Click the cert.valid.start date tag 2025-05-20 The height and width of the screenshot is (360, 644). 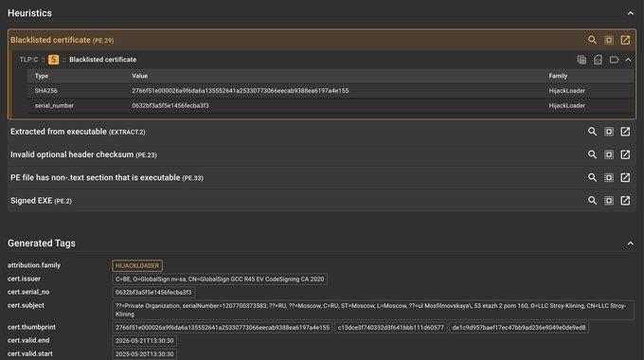pyautogui.click(x=144, y=353)
